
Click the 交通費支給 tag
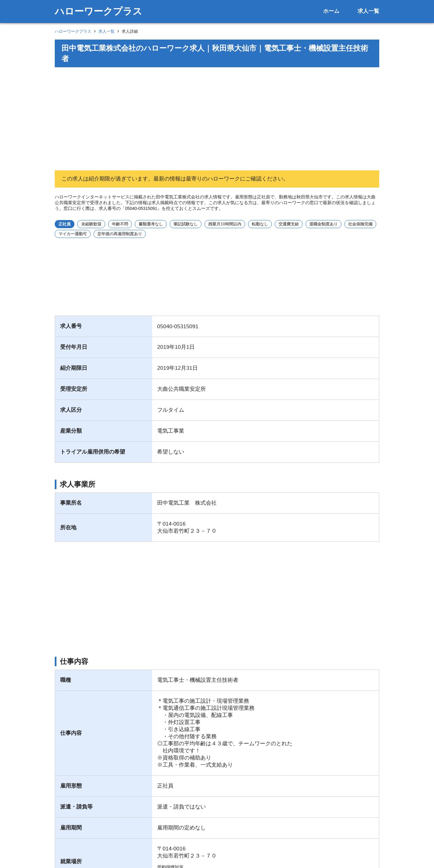pos(289,224)
